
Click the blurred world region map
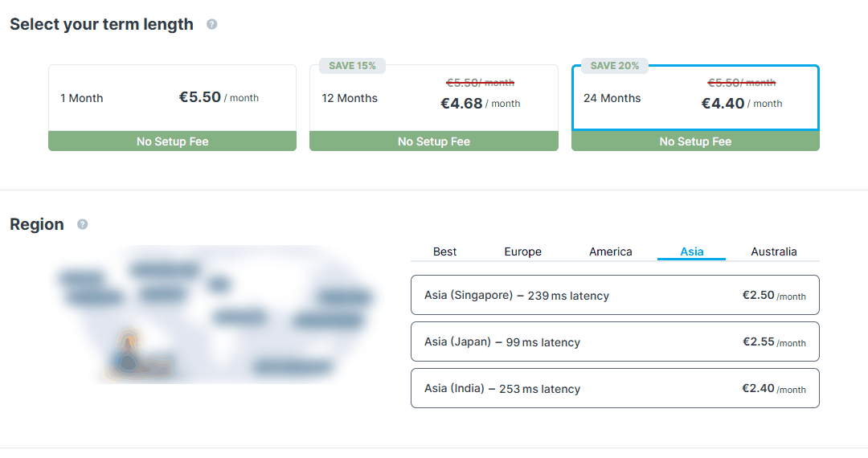pos(216,314)
